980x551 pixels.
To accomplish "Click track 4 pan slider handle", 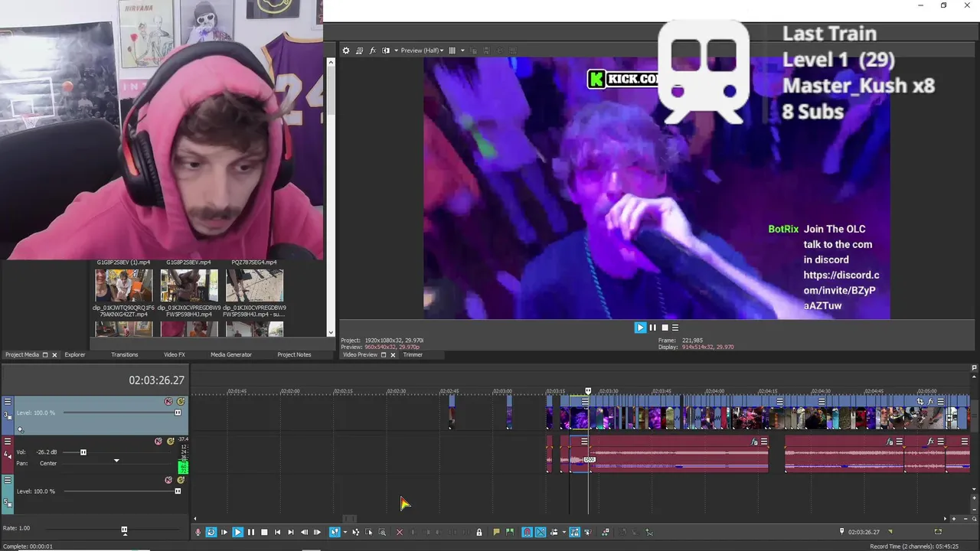I will pos(116,461).
